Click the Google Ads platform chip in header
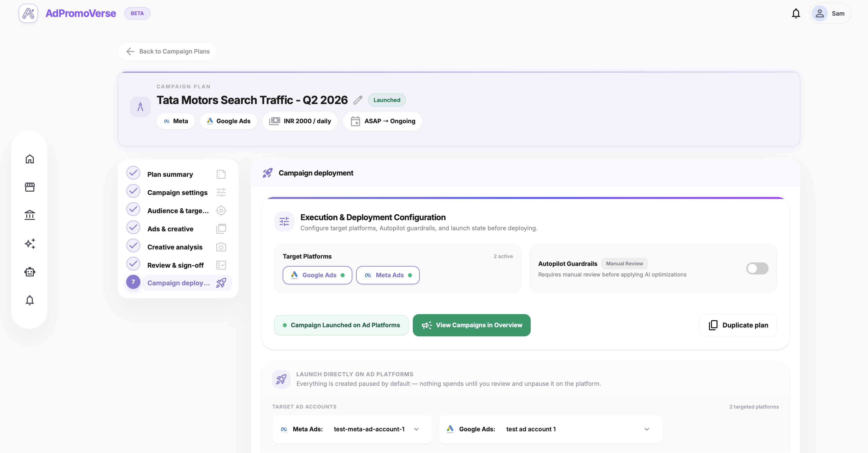Viewport: 868px width, 453px height. point(228,121)
